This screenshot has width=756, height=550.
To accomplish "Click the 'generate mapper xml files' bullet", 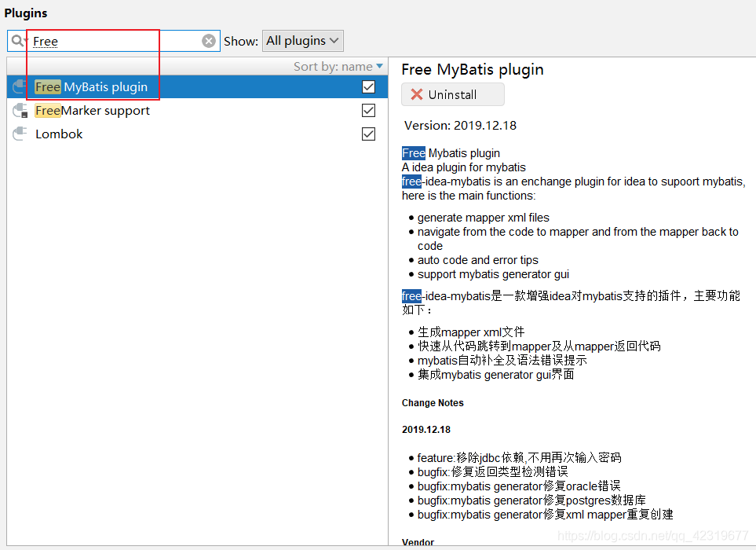I will point(483,218).
